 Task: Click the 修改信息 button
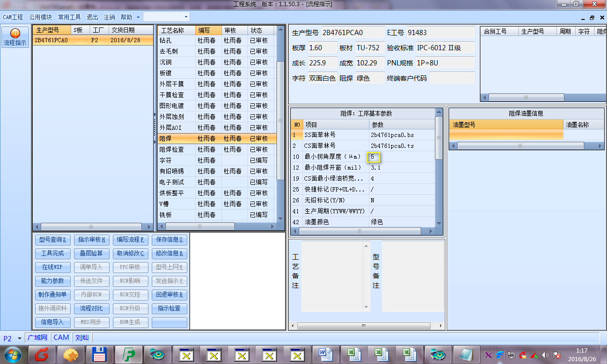point(169,254)
